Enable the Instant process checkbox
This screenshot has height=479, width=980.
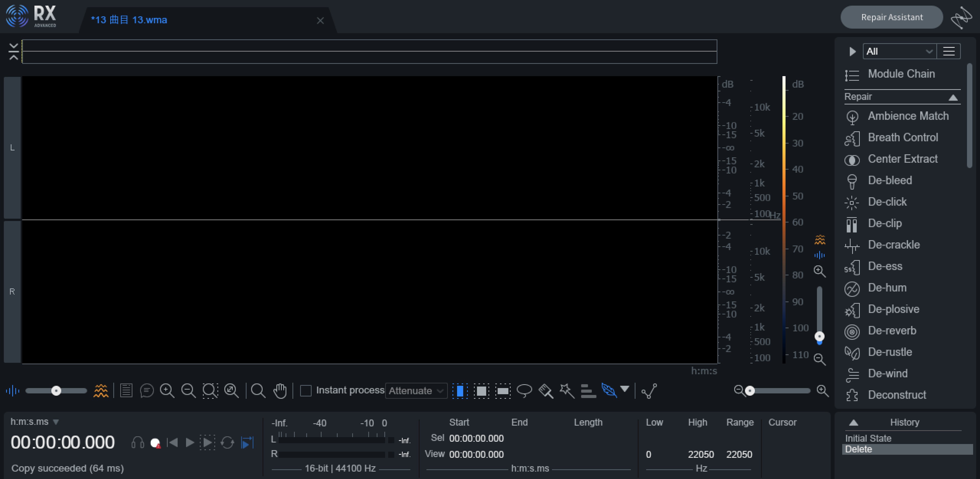coord(305,391)
